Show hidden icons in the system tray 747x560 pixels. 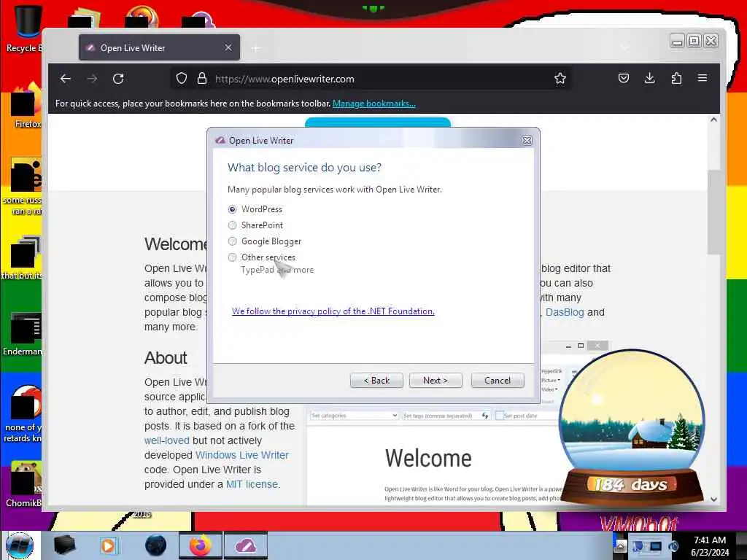[x=620, y=546]
